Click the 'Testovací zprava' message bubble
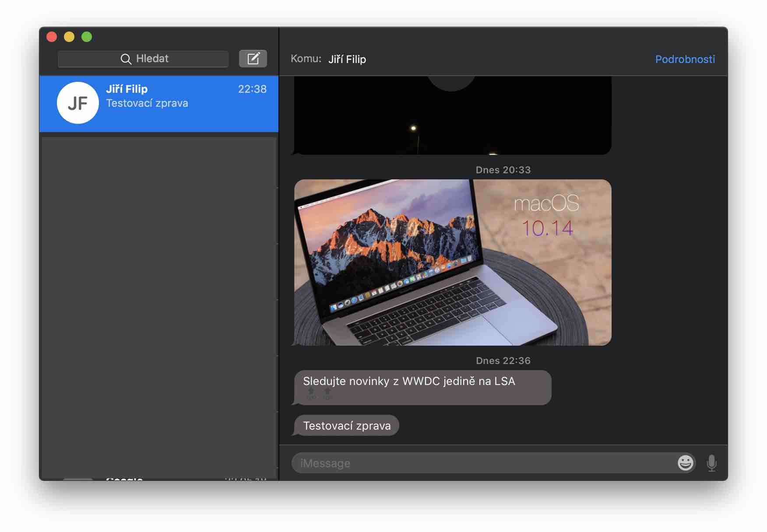 (x=346, y=425)
